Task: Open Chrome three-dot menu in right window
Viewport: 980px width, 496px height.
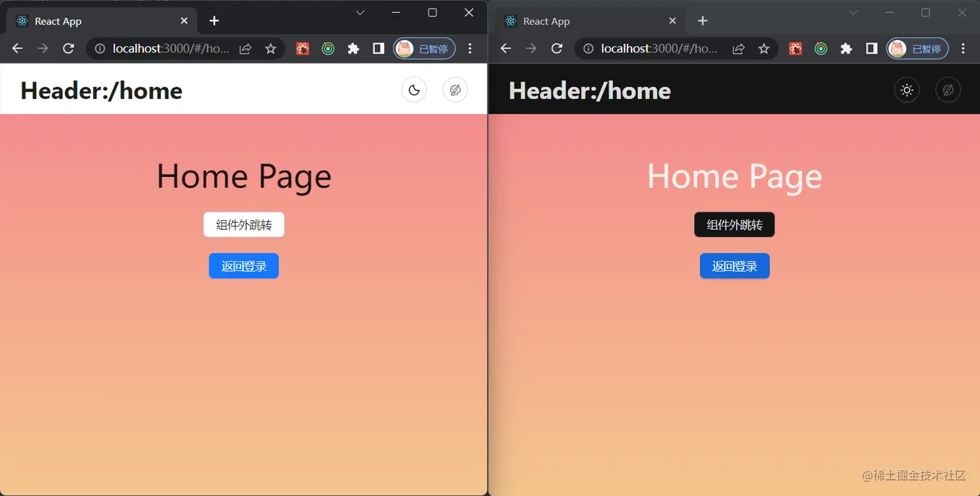Action: pos(963,49)
